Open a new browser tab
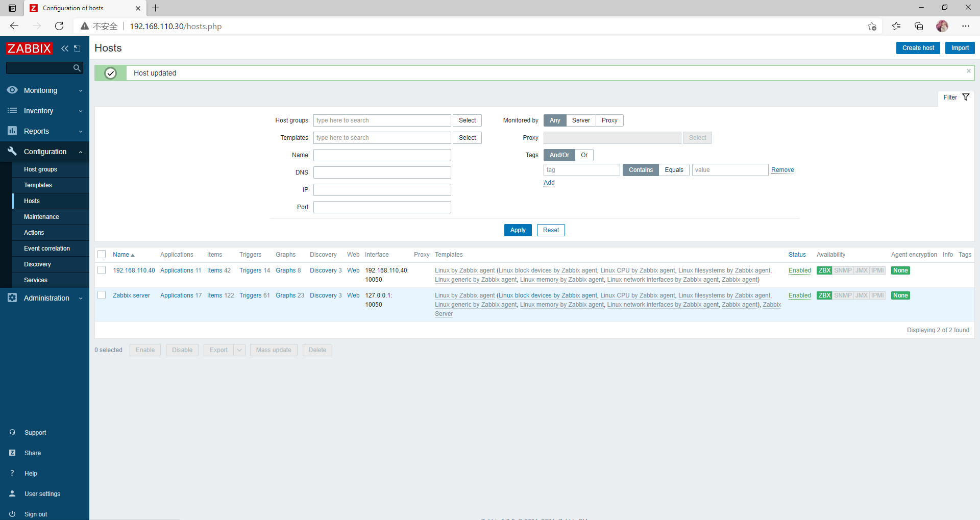The image size is (980, 520). click(x=156, y=8)
